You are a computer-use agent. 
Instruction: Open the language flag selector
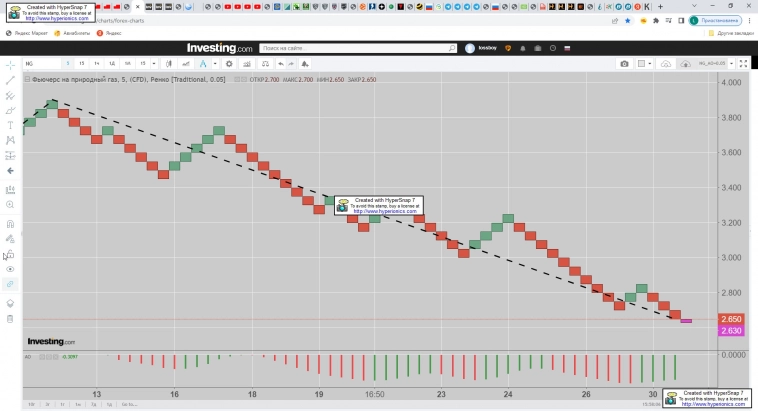[567, 48]
